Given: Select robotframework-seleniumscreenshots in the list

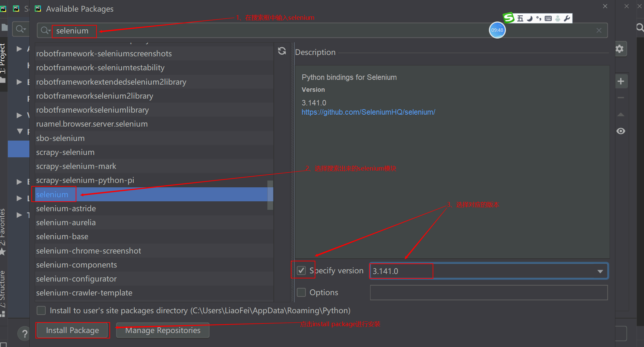Looking at the screenshot, I should coord(154,54).
